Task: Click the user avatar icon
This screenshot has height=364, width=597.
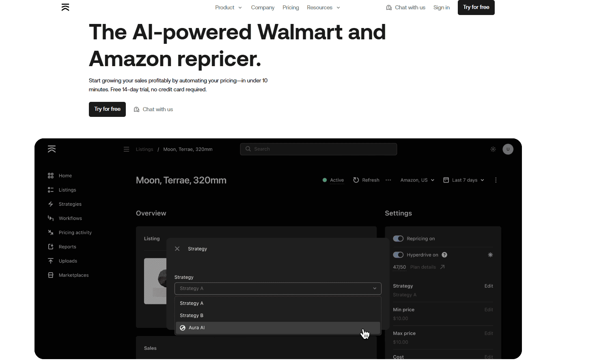Action: click(x=508, y=149)
